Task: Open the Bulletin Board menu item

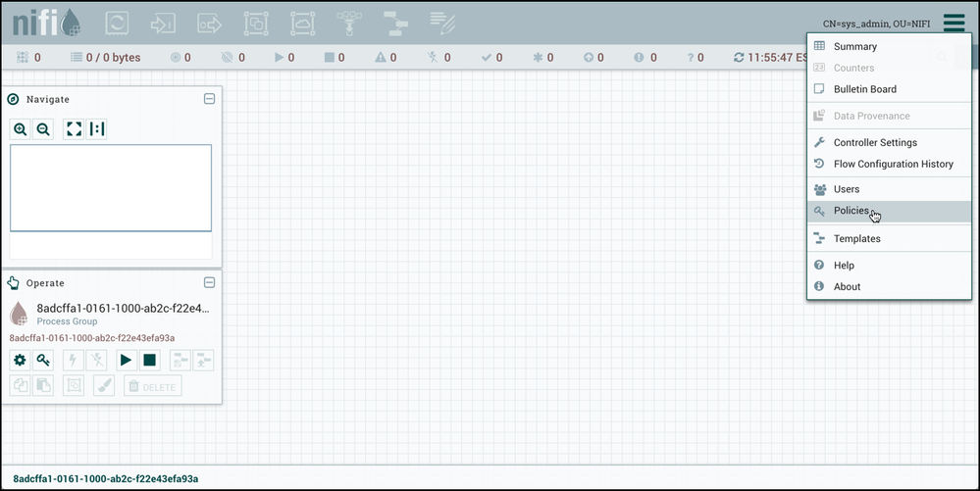Action: pyautogui.click(x=889, y=89)
